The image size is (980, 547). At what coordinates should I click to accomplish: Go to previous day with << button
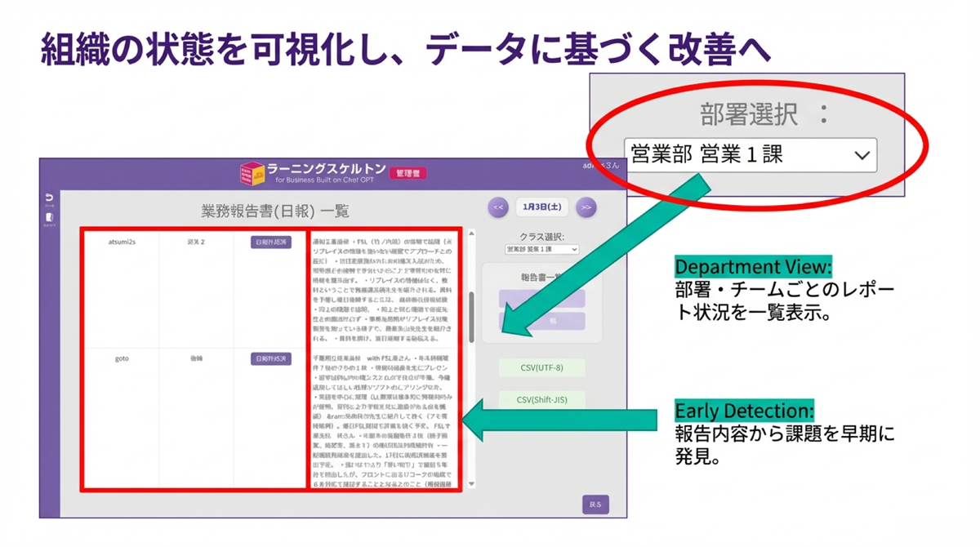click(498, 208)
